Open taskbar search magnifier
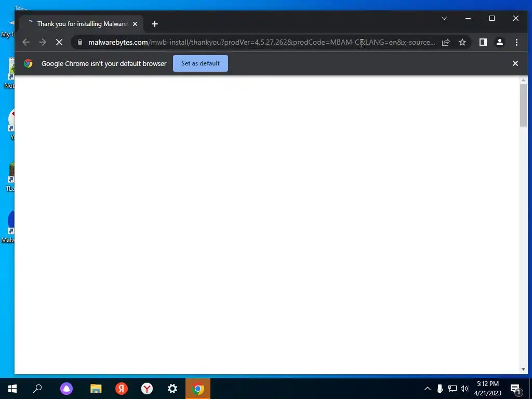 click(x=37, y=389)
